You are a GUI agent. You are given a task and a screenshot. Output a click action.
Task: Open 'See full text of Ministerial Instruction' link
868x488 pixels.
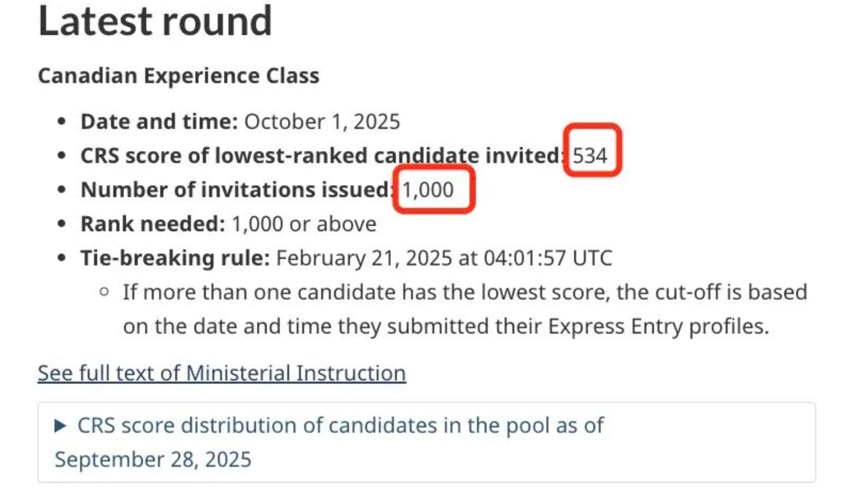click(x=222, y=373)
